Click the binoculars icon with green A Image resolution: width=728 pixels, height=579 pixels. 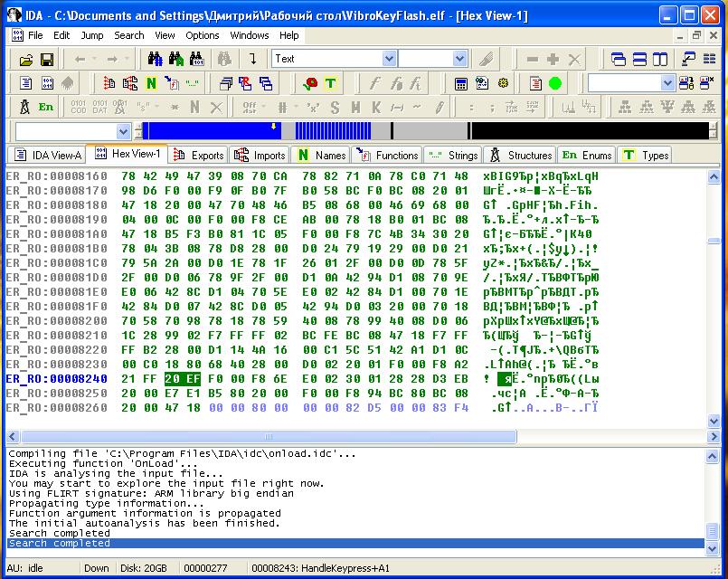(x=176, y=59)
